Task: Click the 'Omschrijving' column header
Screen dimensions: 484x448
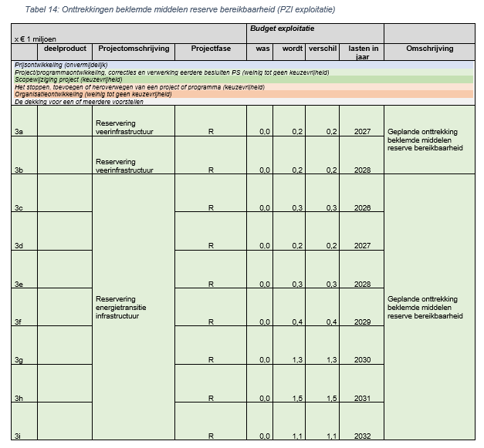Action: tap(429, 49)
